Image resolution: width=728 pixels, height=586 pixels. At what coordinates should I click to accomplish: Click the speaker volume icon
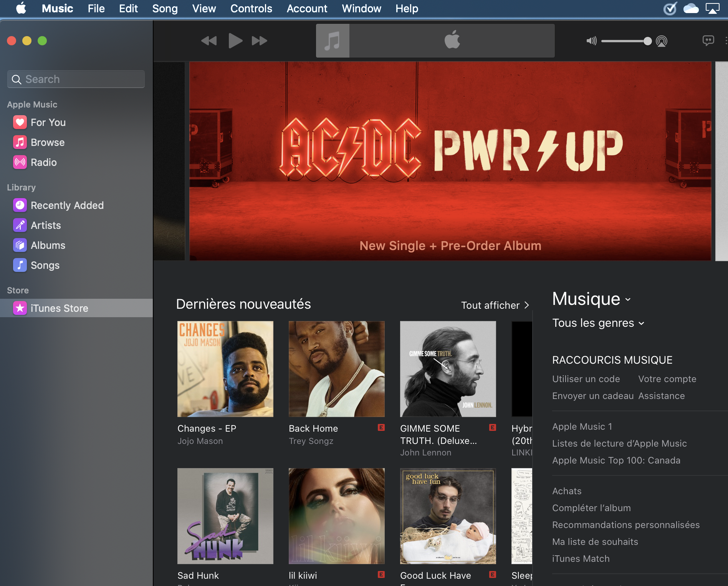[x=591, y=41]
